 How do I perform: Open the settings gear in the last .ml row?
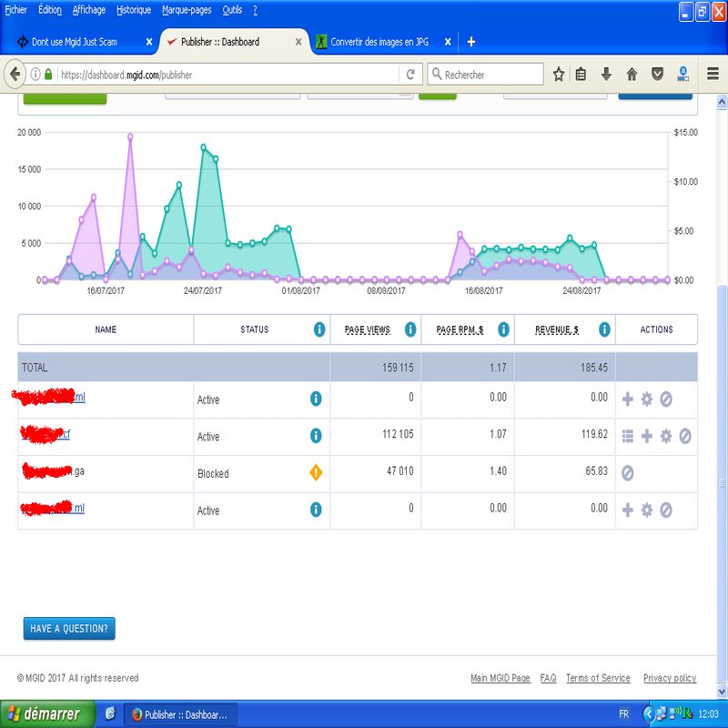click(647, 511)
